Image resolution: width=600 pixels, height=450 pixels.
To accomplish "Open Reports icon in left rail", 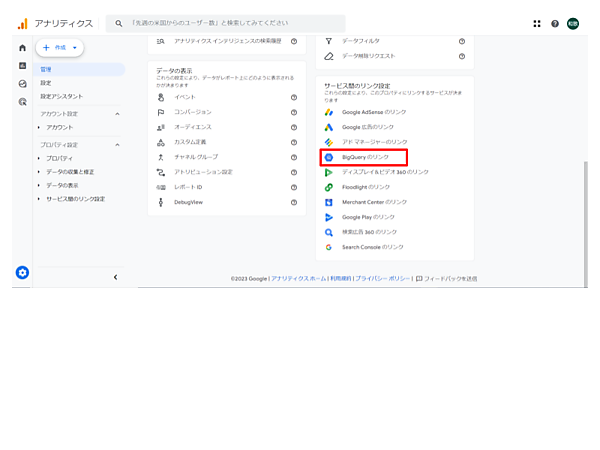I will click(23, 66).
